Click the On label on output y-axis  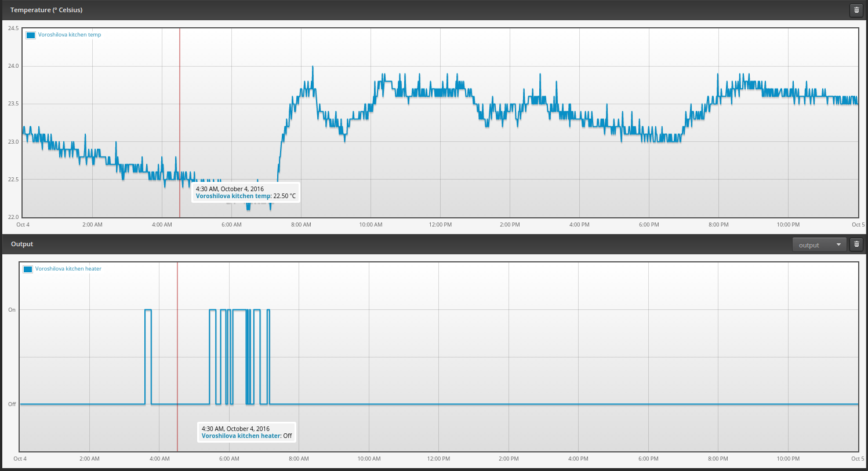[x=12, y=310]
